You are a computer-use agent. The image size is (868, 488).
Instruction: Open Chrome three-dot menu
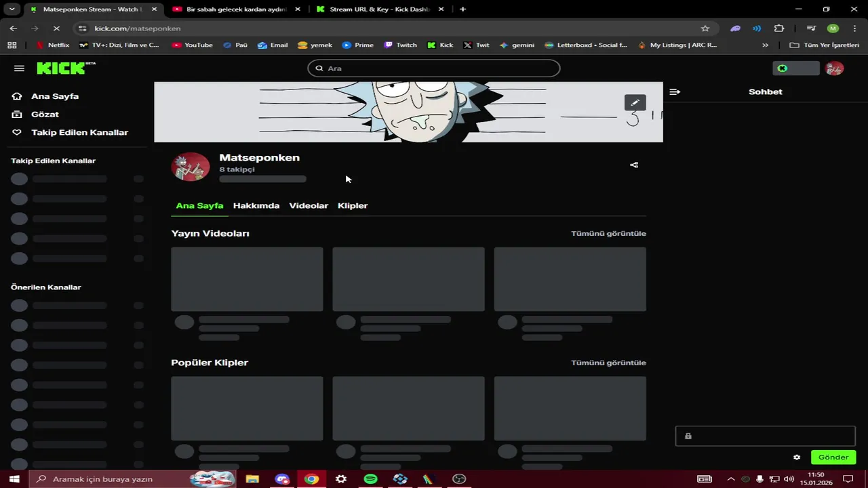[854, 28]
